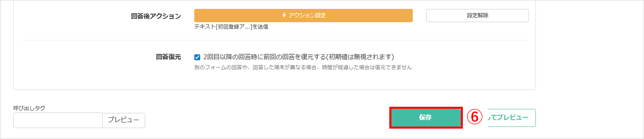Click the 2回目以降の回答時に前回の回答を復元する label
Viewport: 644px width, 139px height.
[x=264, y=57]
